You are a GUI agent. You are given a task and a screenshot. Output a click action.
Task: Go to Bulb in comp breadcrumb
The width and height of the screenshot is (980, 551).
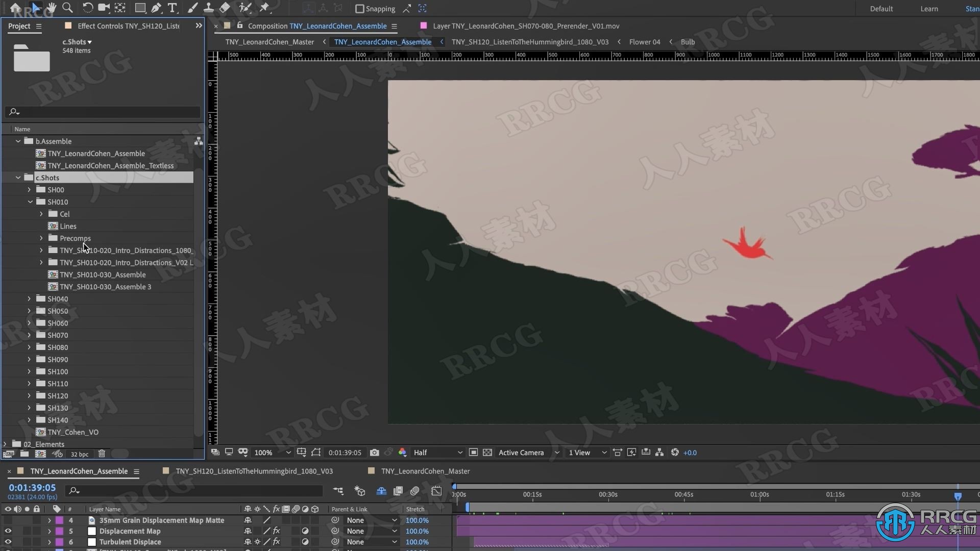688,42
